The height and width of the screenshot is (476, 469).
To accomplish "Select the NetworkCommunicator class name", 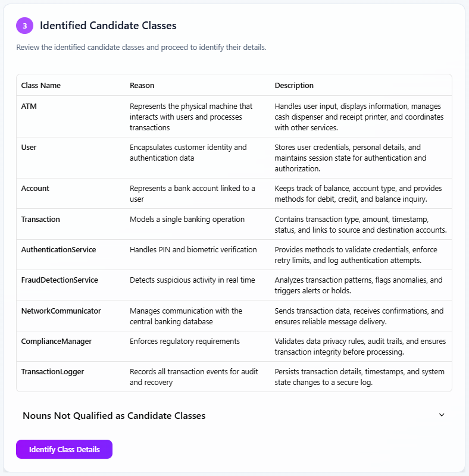I will pyautogui.click(x=61, y=311).
